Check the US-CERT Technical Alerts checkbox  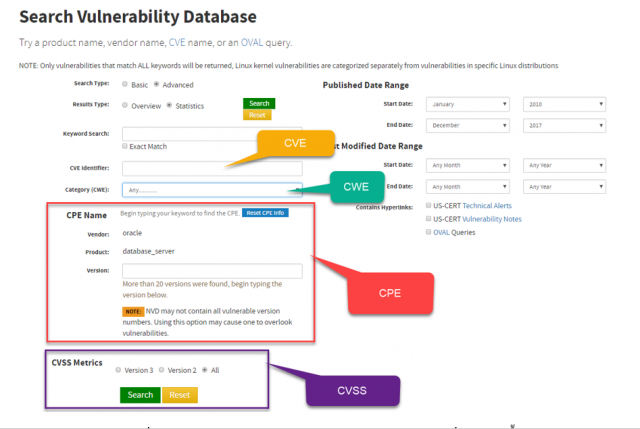[x=428, y=204]
